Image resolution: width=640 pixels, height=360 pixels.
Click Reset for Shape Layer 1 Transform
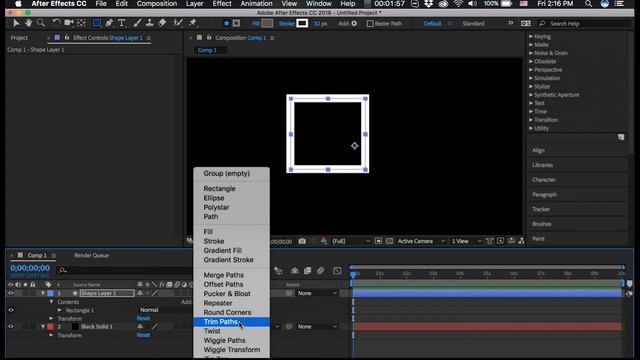[143, 318]
